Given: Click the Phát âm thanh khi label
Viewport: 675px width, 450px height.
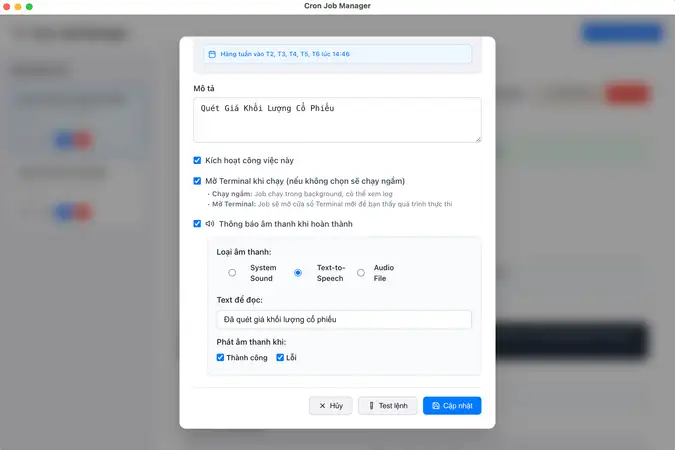Looking at the screenshot, I should tap(251, 342).
